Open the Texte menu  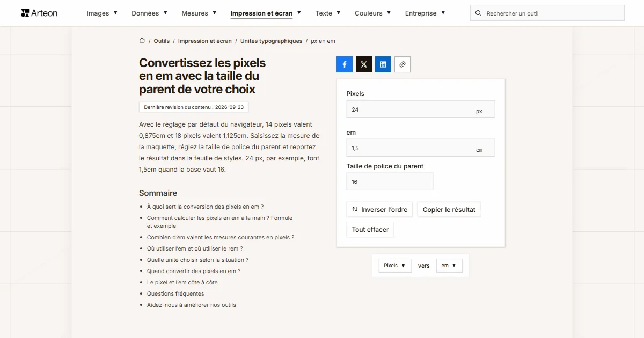(x=328, y=13)
